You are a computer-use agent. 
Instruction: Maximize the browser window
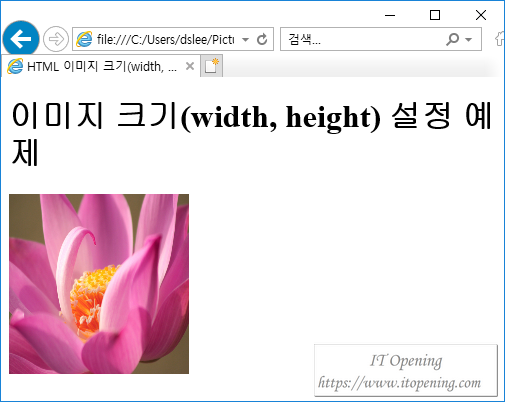pyautogui.click(x=435, y=15)
